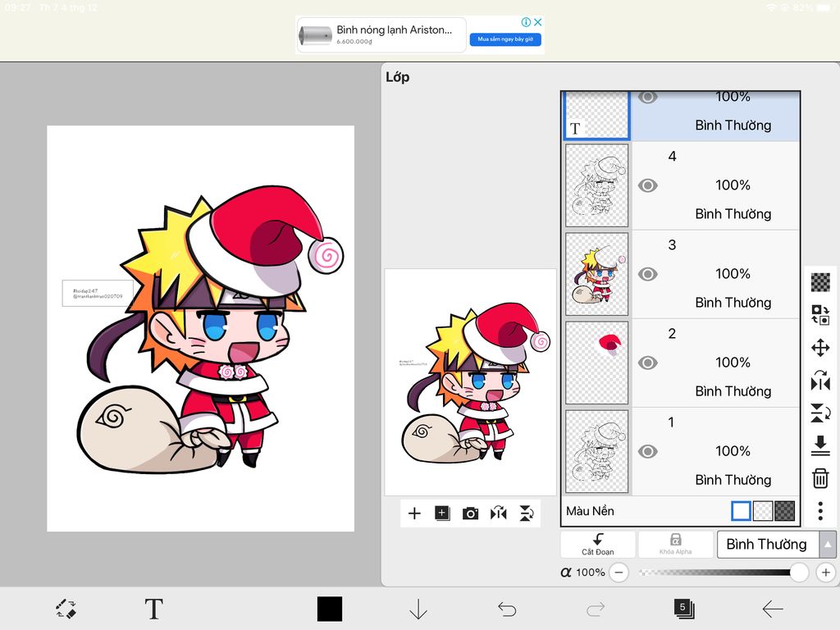Increase opacity with plus button
Viewport: 840px width, 630px height.
825,572
